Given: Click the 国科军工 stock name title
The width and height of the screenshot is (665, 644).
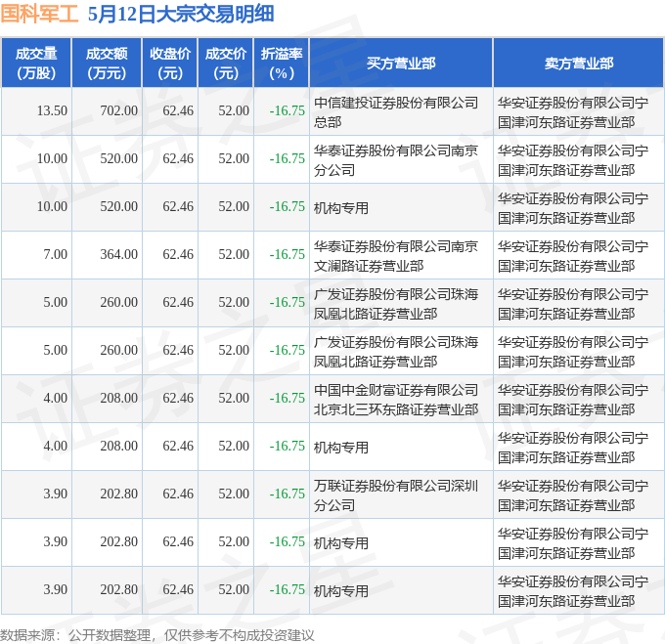Looking at the screenshot, I should pyautogui.click(x=39, y=14).
